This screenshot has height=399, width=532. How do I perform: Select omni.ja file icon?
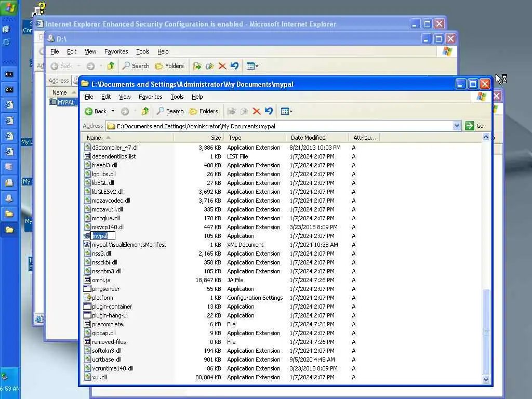87,280
